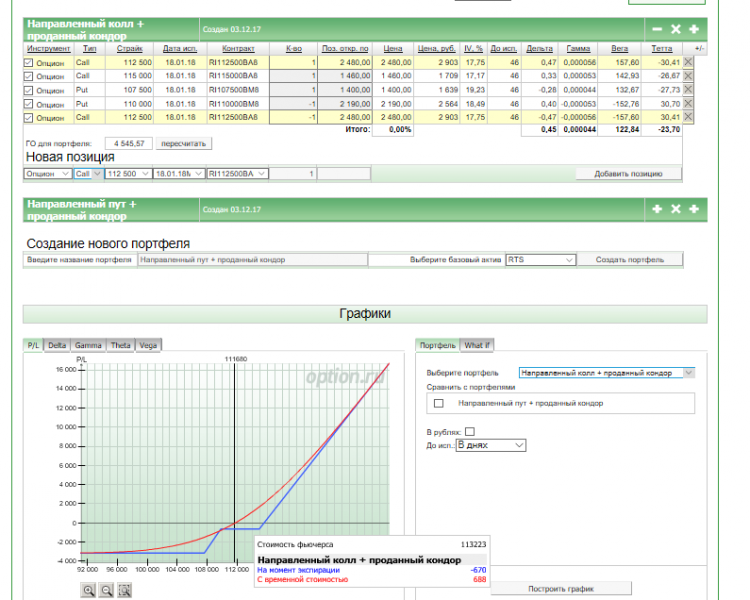Switch to the P/L chart tab
The height and width of the screenshot is (600, 750).
coord(33,345)
